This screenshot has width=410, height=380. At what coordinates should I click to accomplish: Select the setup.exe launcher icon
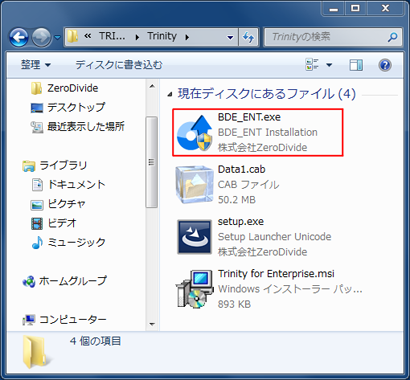click(195, 237)
